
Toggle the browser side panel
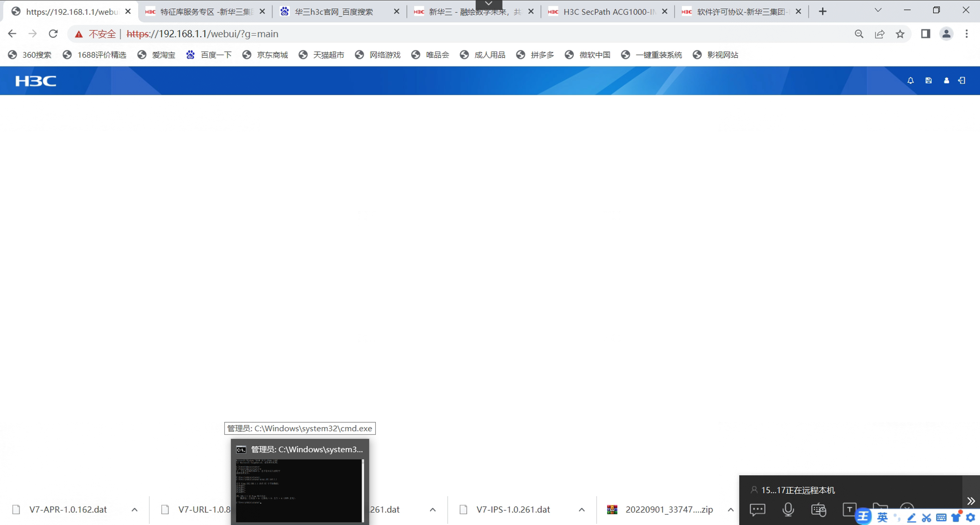pos(925,34)
